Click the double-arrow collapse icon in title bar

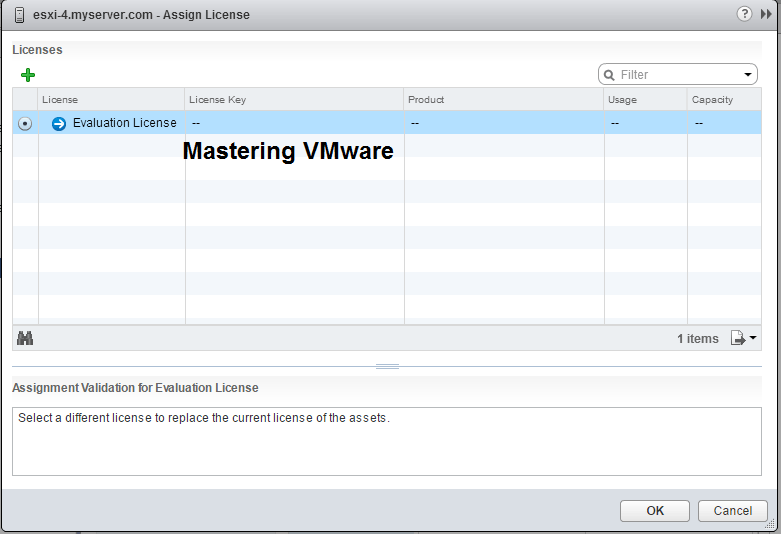766,14
